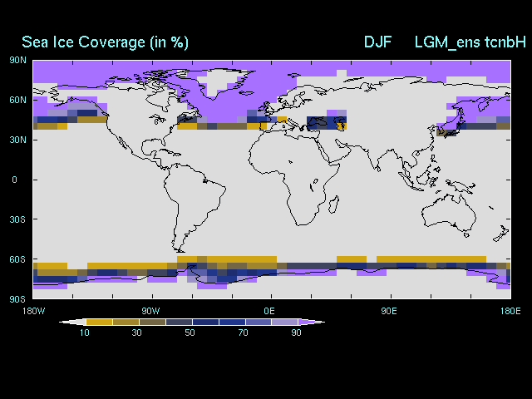Screen dimensions: 532x399
Task: Click the 180E longitude label
Action: click(x=510, y=311)
